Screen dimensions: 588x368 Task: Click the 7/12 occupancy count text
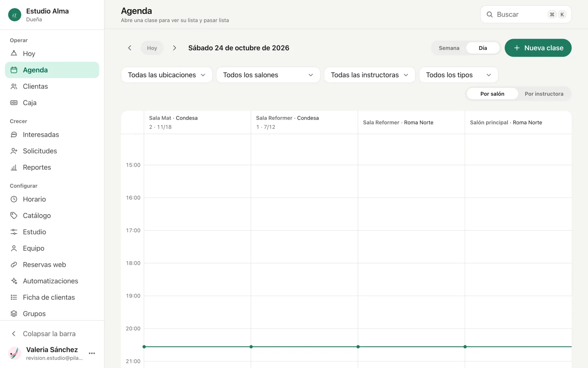[269, 127]
